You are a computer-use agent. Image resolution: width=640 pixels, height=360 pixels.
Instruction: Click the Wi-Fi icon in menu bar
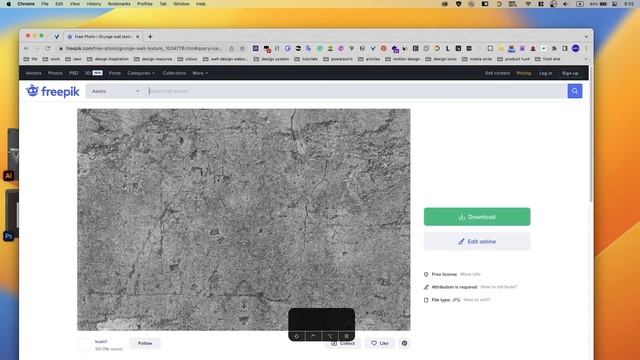(528, 4)
